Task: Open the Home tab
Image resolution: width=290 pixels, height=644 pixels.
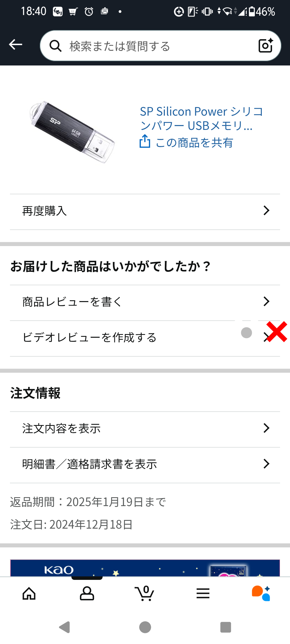Action: pyautogui.click(x=29, y=593)
